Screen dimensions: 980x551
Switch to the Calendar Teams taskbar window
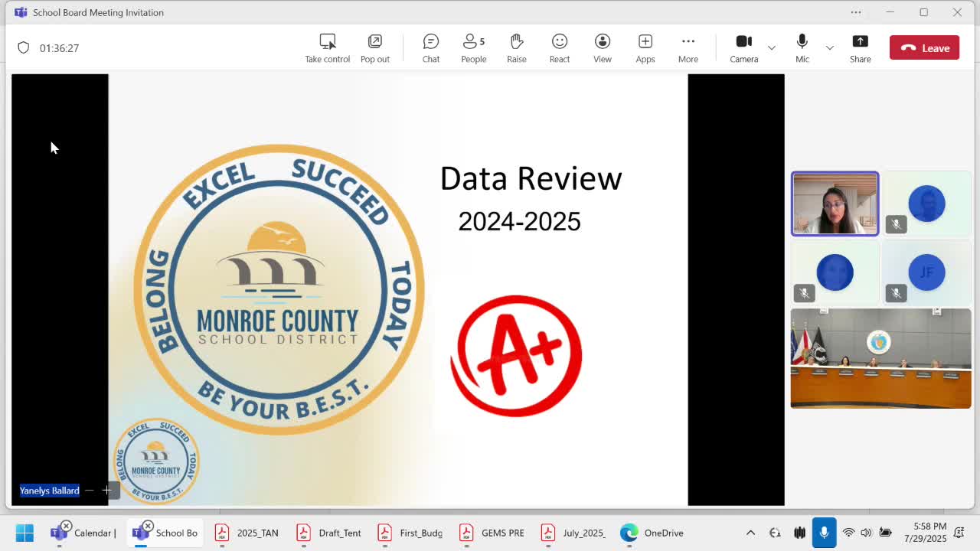click(x=83, y=533)
